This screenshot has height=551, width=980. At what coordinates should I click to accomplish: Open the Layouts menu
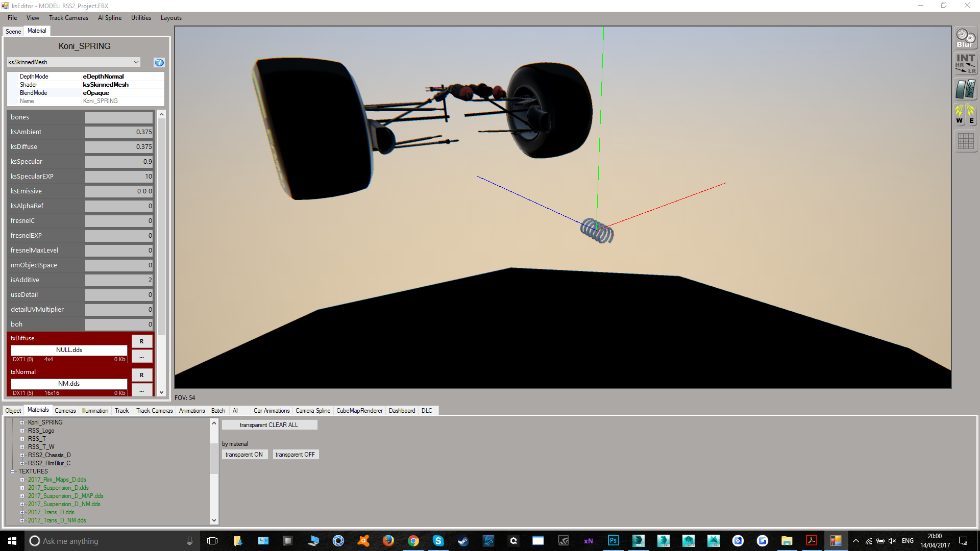(x=171, y=18)
